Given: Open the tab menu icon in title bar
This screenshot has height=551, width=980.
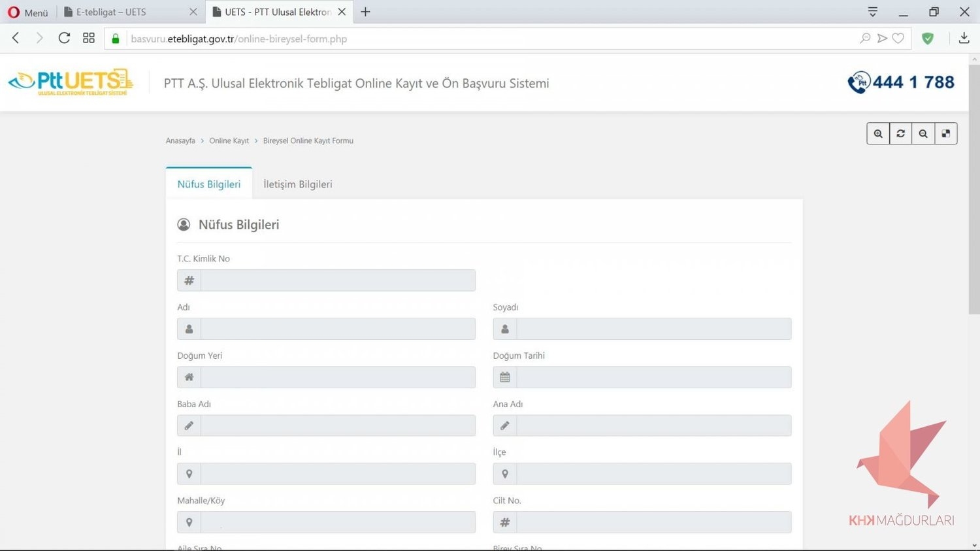Looking at the screenshot, I should 872,12.
